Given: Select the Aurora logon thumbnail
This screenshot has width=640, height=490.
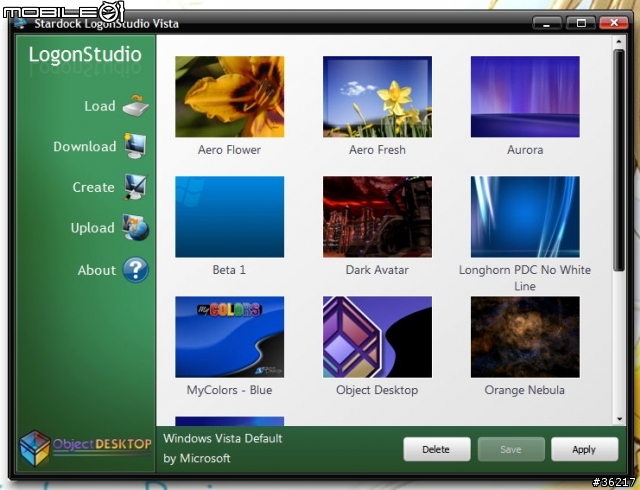Looking at the screenshot, I should coord(525,96).
